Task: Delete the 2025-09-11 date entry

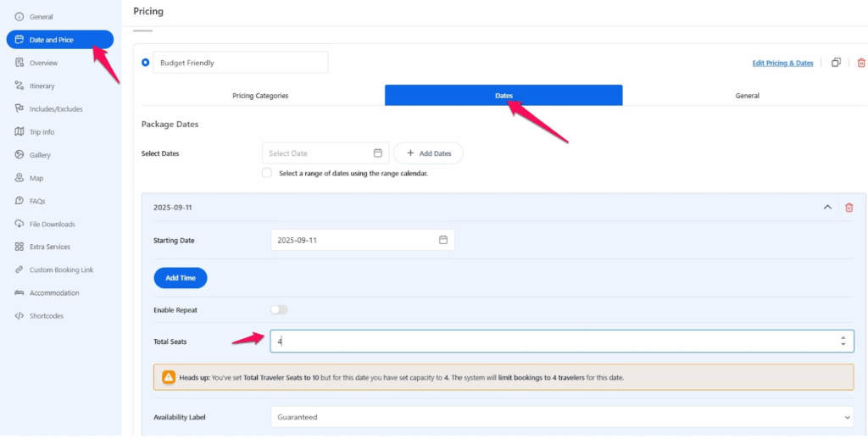Action: point(849,208)
